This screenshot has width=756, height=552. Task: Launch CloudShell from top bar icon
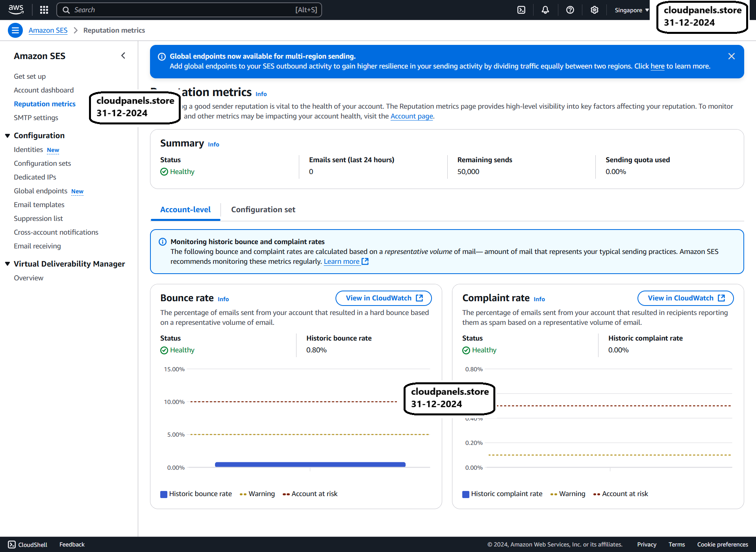(x=521, y=10)
